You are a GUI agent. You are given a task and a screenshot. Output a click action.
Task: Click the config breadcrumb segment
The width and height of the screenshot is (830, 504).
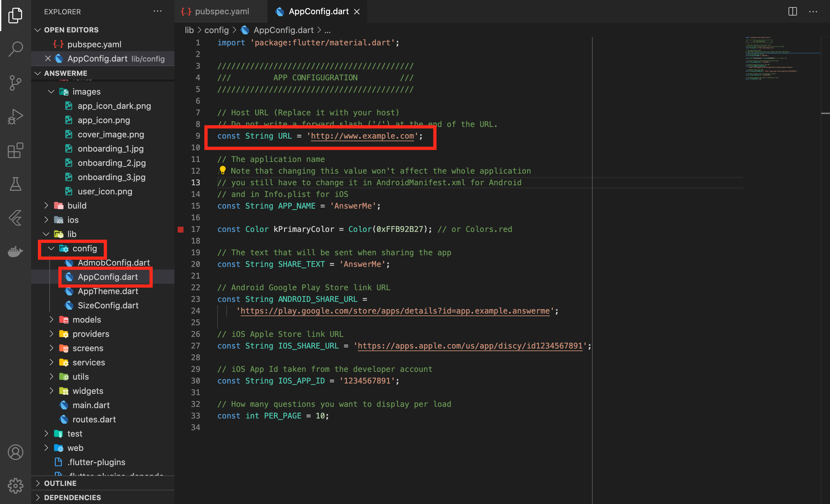point(217,30)
